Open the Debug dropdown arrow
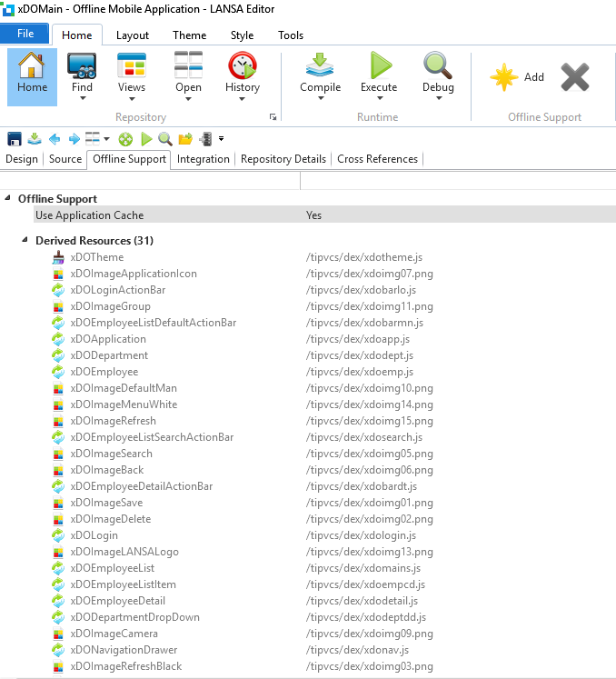 (x=439, y=98)
